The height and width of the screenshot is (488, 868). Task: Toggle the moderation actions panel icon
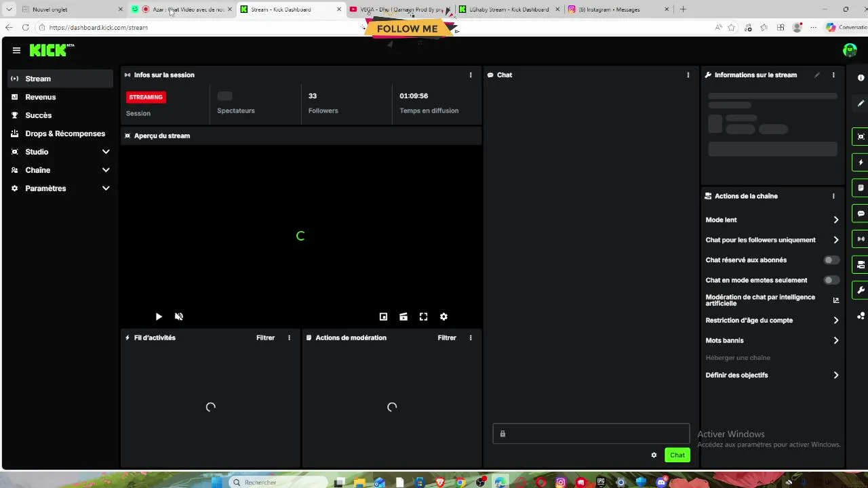click(861, 188)
